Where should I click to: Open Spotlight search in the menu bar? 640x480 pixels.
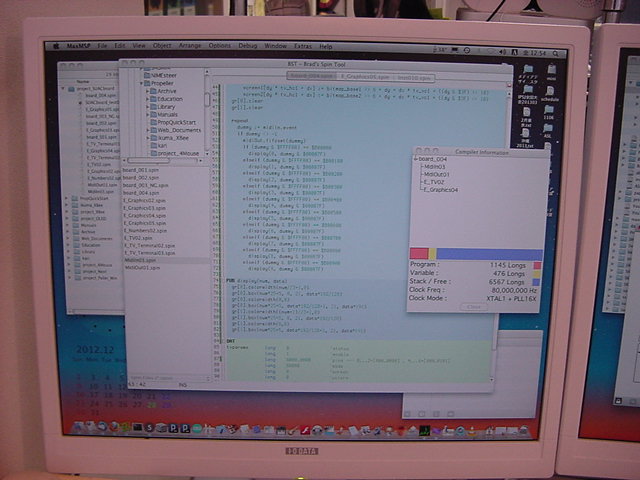pyautogui.click(x=556, y=53)
